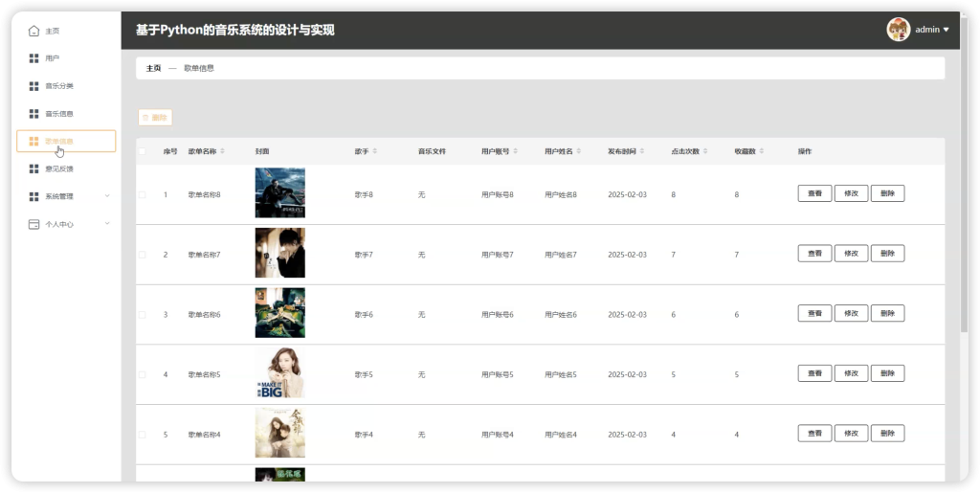Click 修改 for 歌单名称8
The height and width of the screenshot is (493, 980).
(851, 193)
